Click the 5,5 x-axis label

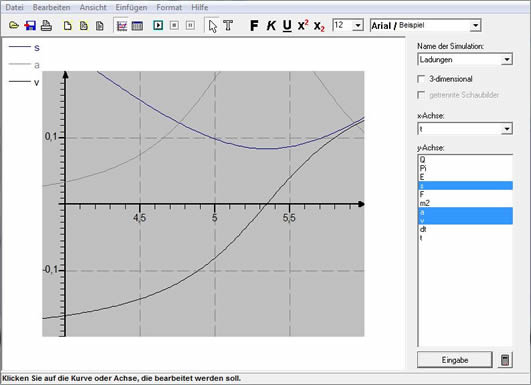click(289, 218)
